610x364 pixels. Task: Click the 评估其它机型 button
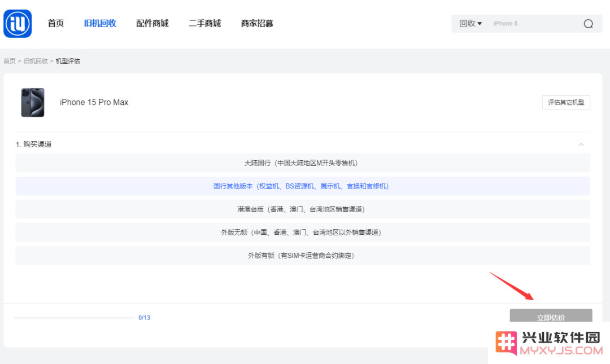point(566,102)
